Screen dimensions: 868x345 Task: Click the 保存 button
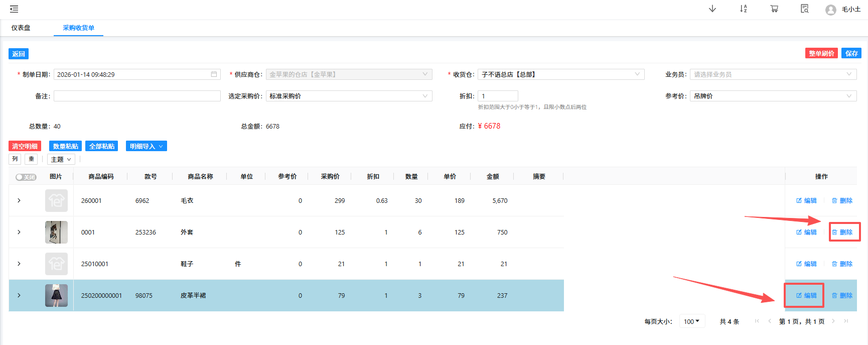(851, 53)
